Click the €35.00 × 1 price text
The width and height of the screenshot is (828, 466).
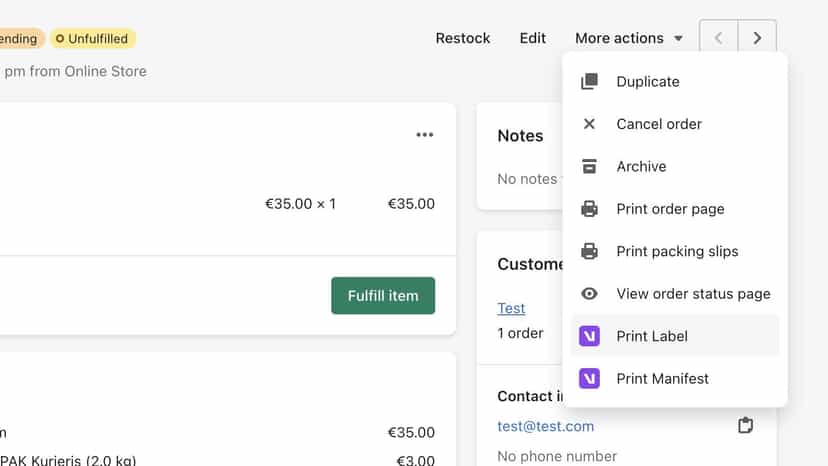[x=300, y=204]
